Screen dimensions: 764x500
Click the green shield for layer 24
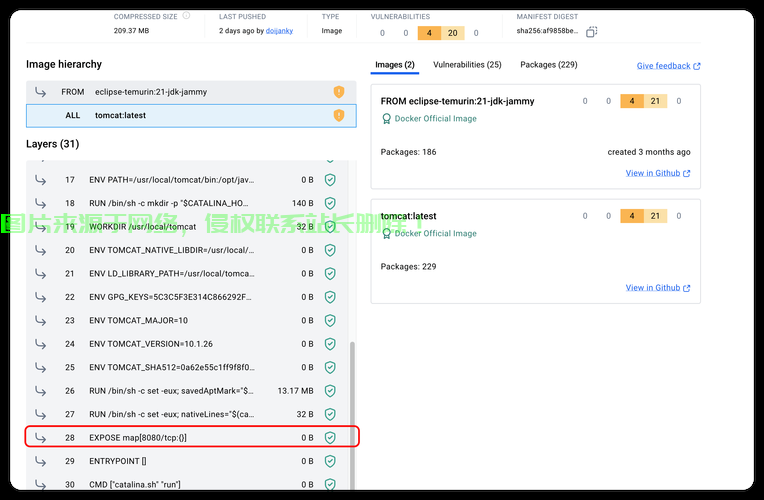(x=330, y=344)
